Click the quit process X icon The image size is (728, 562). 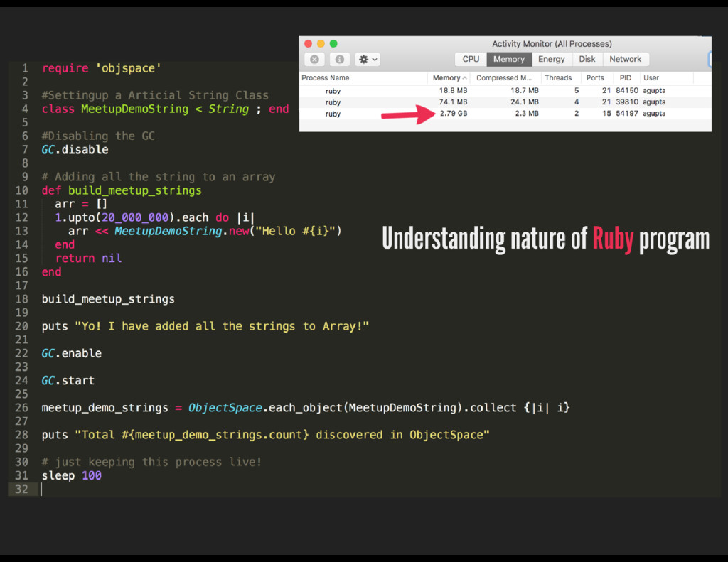coord(314,60)
